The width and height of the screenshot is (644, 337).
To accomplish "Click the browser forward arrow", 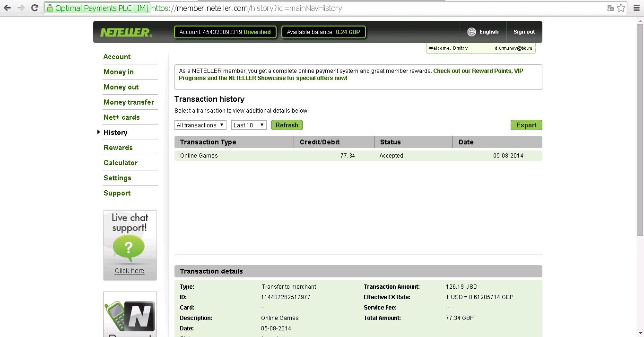I will pos(21,8).
